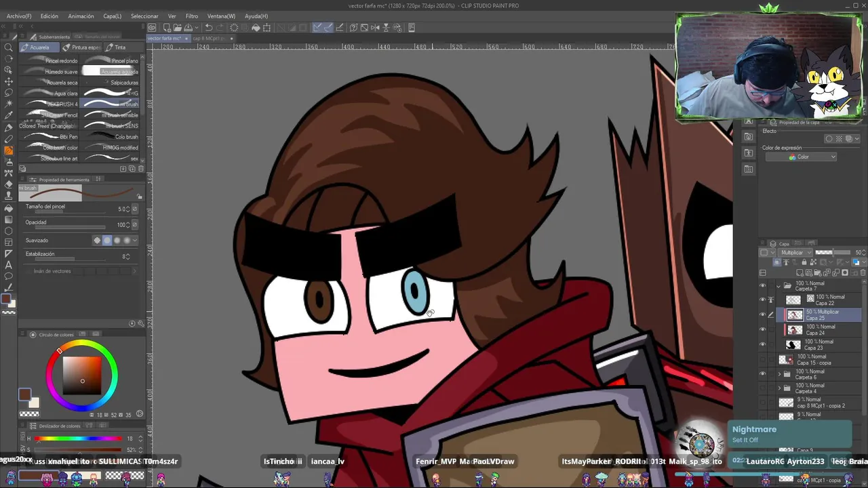Click the CLIP STUDIO spiral icon
This screenshot has height=488, width=868.
click(x=152, y=28)
